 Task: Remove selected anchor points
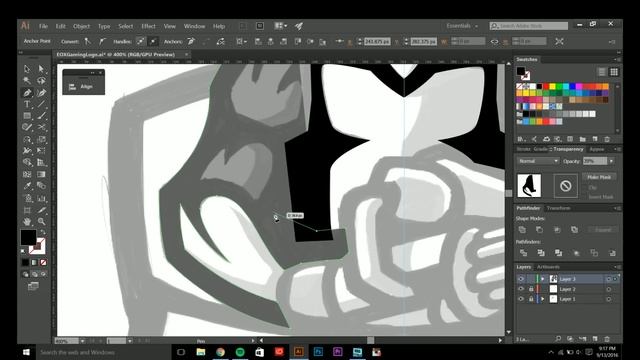(x=191, y=41)
